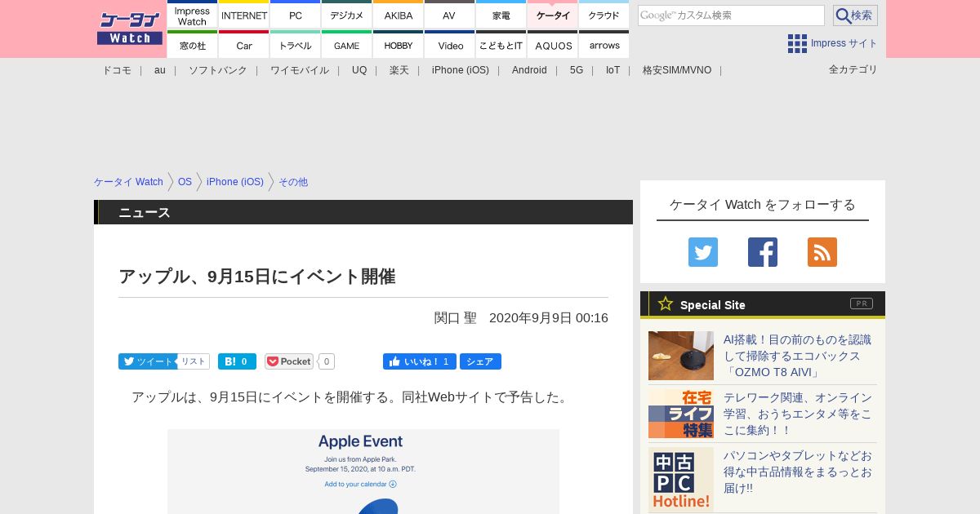Click the Pocket count bubble
Viewport: 980px width, 514px height.
(327, 361)
